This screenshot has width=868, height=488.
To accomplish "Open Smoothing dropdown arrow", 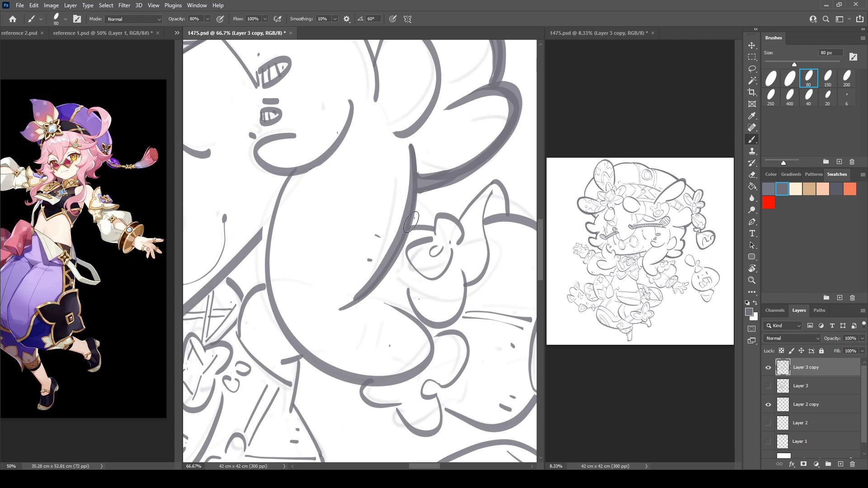I will (335, 19).
